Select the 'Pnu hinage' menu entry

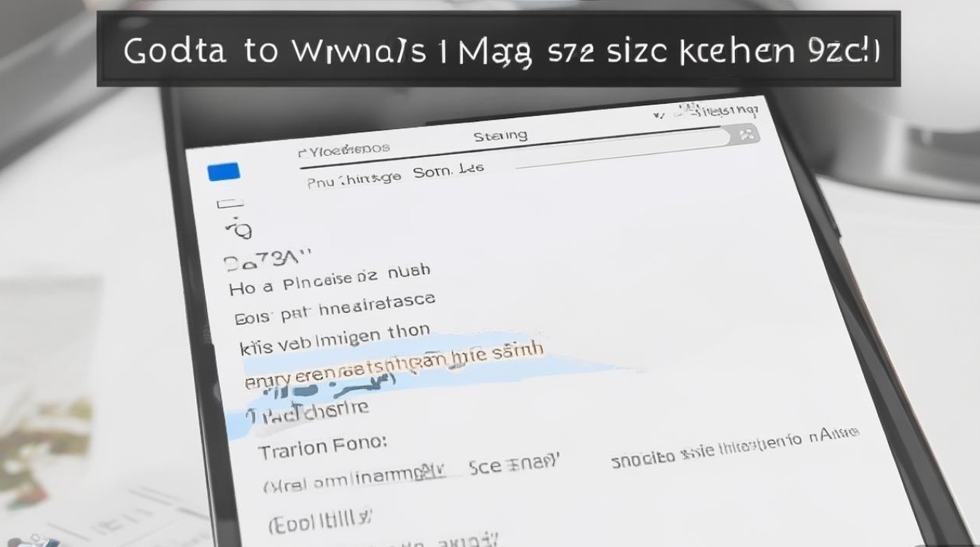[x=354, y=179]
